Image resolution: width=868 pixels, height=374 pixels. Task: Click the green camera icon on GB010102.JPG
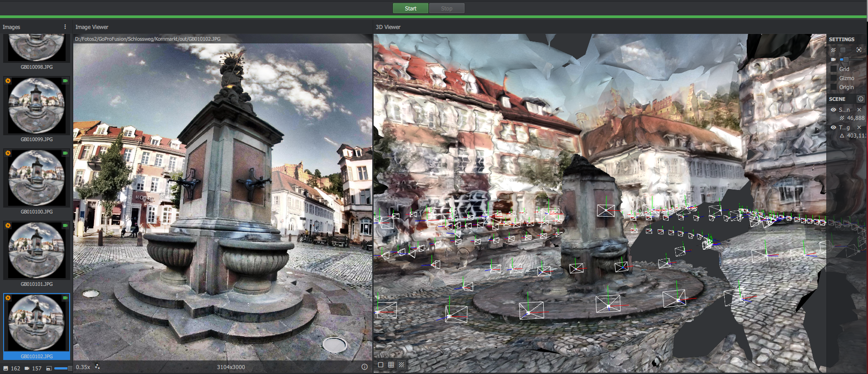(65, 298)
